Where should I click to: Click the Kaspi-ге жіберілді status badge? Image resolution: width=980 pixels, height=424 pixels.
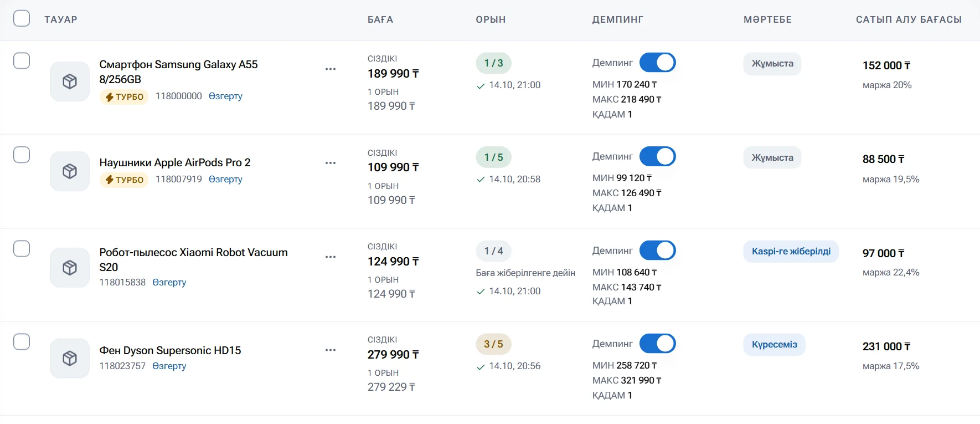click(x=791, y=251)
